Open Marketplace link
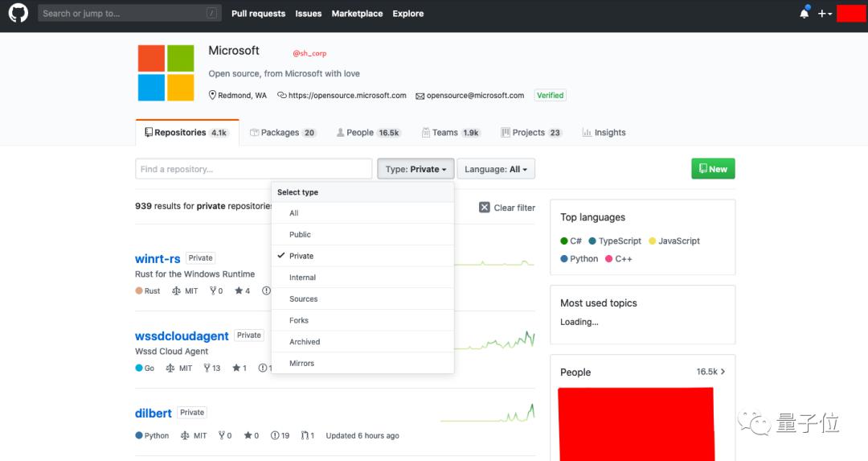The height and width of the screenshot is (461, 868). [357, 14]
